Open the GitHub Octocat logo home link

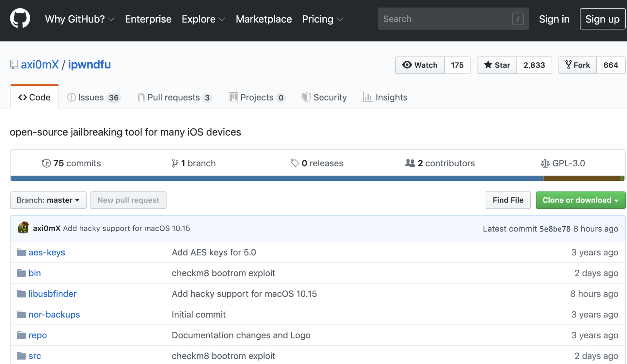[x=20, y=19]
